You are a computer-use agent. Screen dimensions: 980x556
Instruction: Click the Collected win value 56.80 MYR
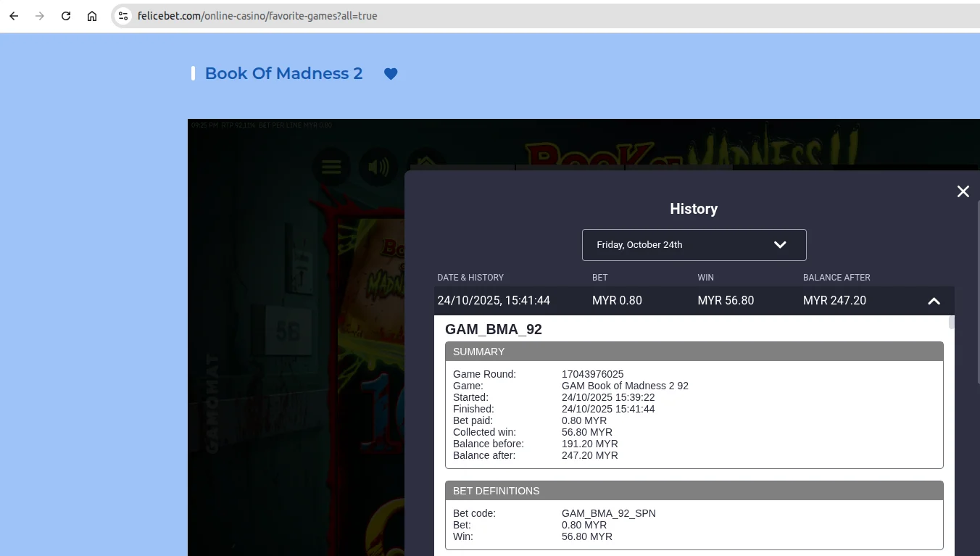[x=587, y=432]
